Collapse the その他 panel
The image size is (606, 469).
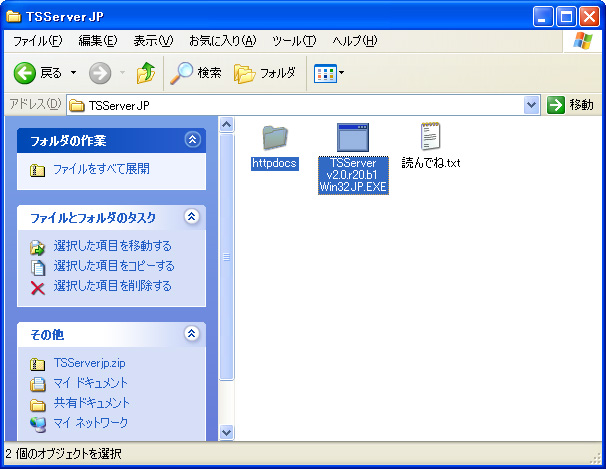192,333
